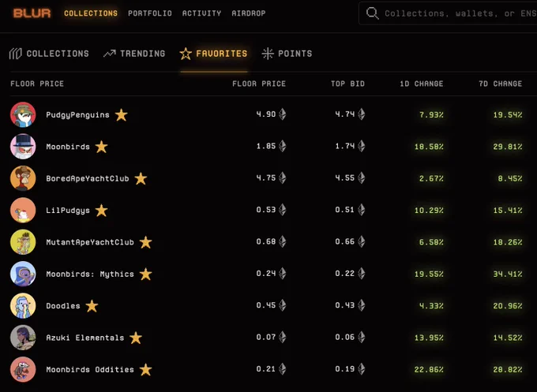Click the search magnifier icon

[x=372, y=13]
